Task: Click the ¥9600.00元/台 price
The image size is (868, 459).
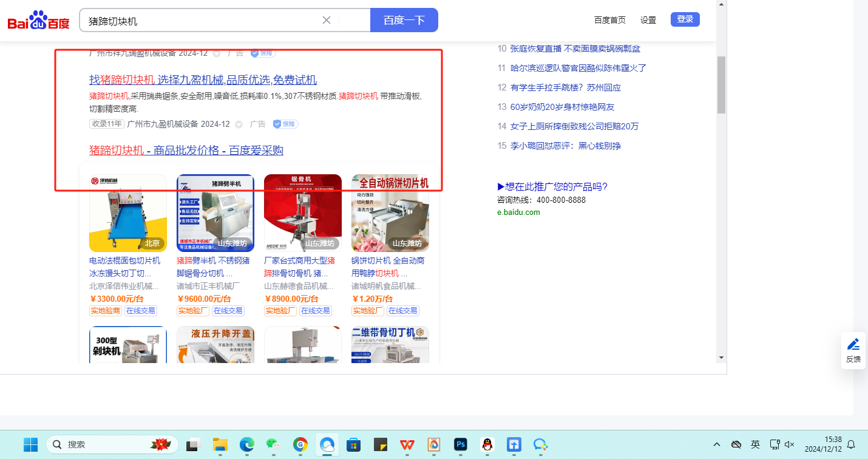Action: point(204,299)
